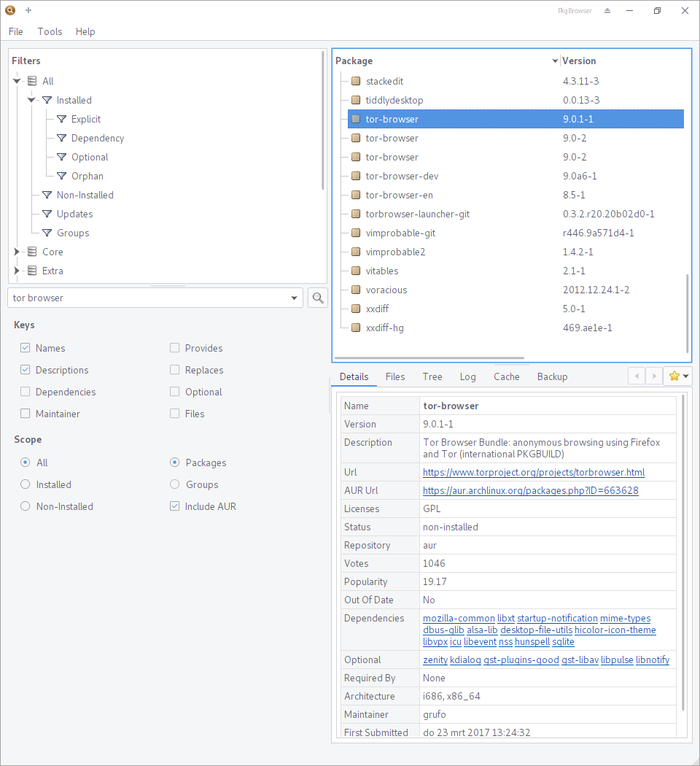Toggle the Include AUR checkbox
700x766 pixels.
tap(175, 506)
